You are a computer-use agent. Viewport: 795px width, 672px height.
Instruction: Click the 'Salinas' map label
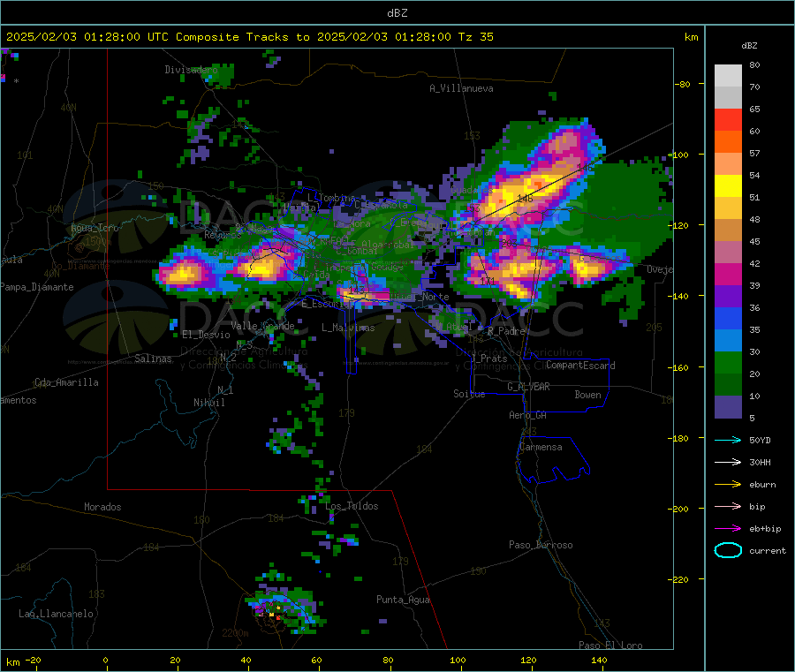[x=153, y=359]
